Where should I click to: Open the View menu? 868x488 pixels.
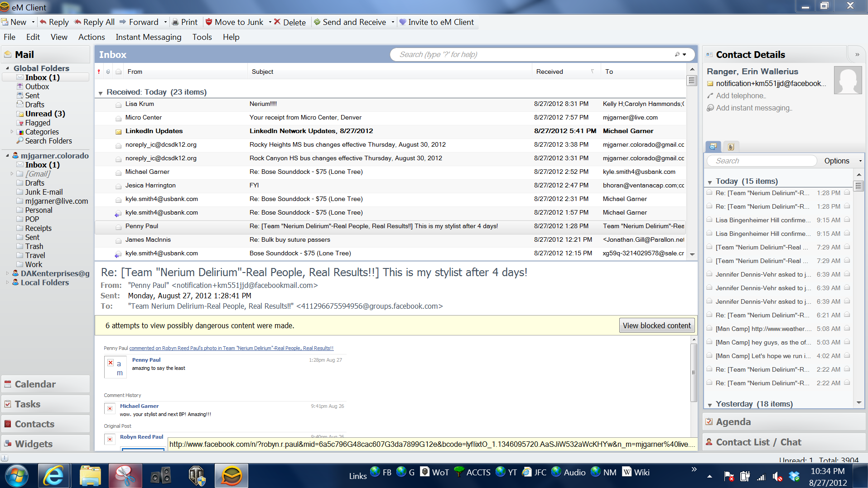59,37
